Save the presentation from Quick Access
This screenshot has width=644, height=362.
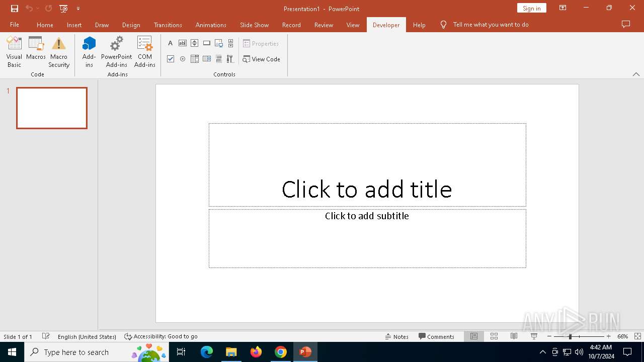coord(15,9)
